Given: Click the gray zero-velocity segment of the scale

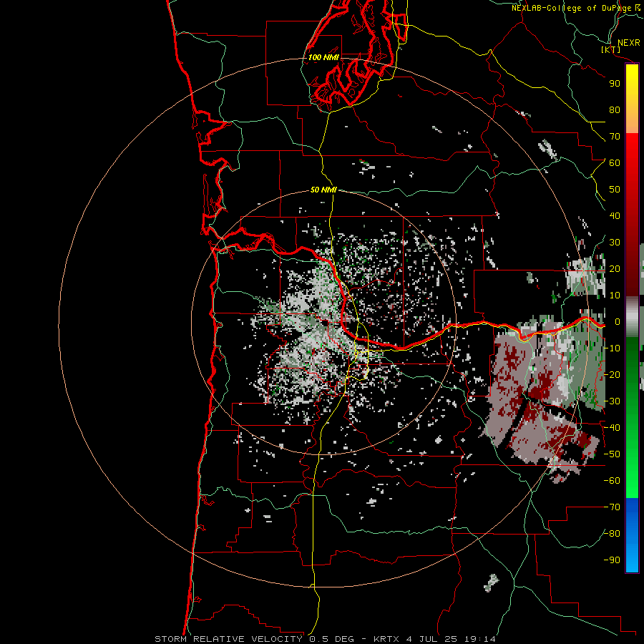Looking at the screenshot, I should (x=632, y=317).
